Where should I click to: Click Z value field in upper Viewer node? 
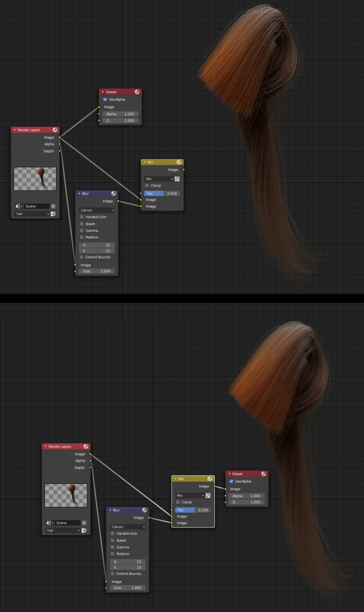(120, 121)
